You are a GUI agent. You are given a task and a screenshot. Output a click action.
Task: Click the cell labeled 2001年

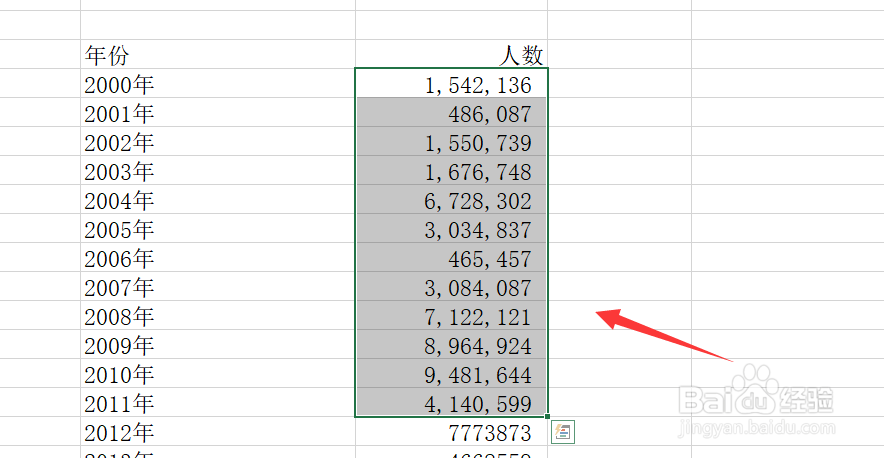[x=218, y=113]
